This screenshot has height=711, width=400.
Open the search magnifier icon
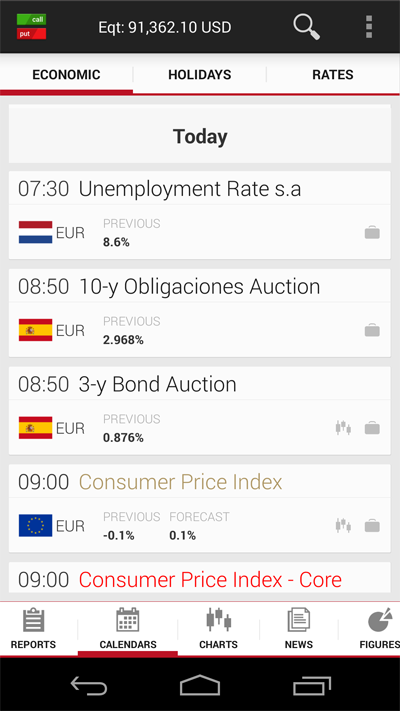[x=307, y=27]
